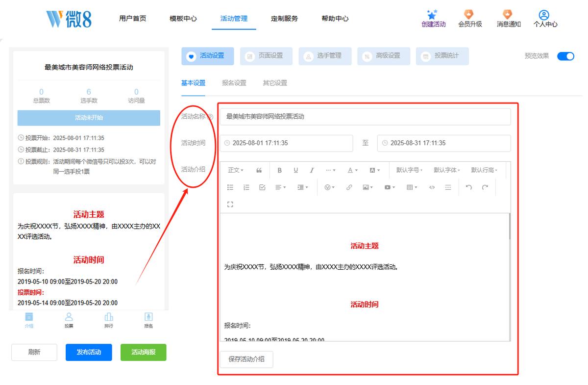Insert a hyperlink in the editor
The height and width of the screenshot is (385, 588).
pyautogui.click(x=349, y=187)
